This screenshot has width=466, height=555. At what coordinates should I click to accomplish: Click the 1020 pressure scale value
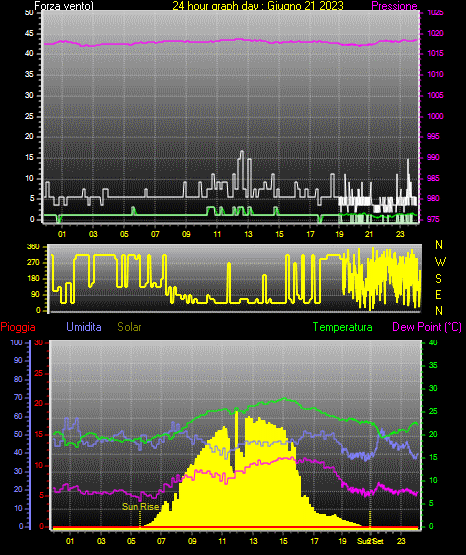435,33
